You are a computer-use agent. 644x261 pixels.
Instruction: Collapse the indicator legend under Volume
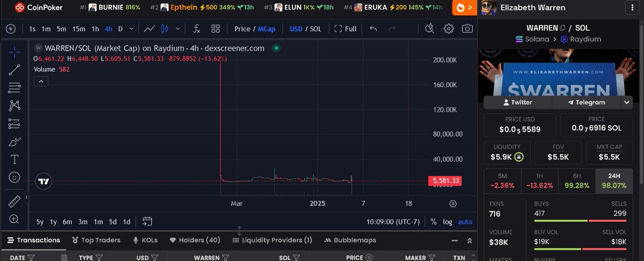pos(41,81)
